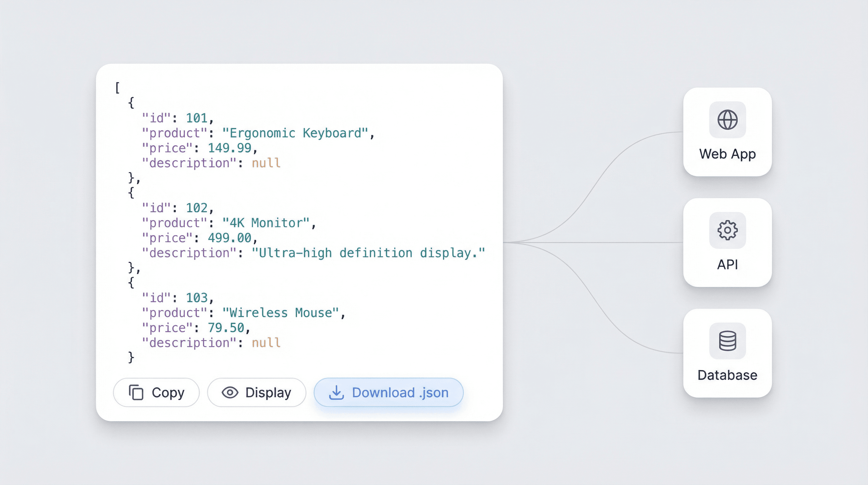This screenshot has width=868, height=485.
Task: Click the Ergonomic Keyboard product string
Action: (x=296, y=132)
